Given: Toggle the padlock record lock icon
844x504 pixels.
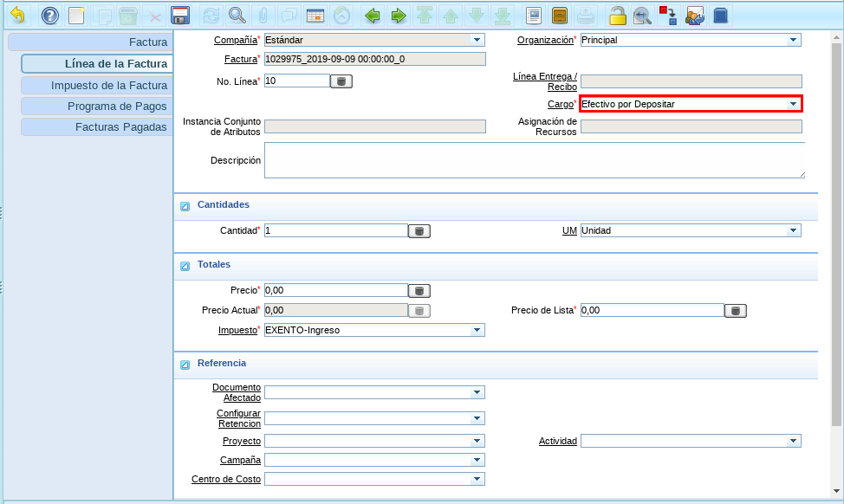Looking at the screenshot, I should [x=617, y=16].
